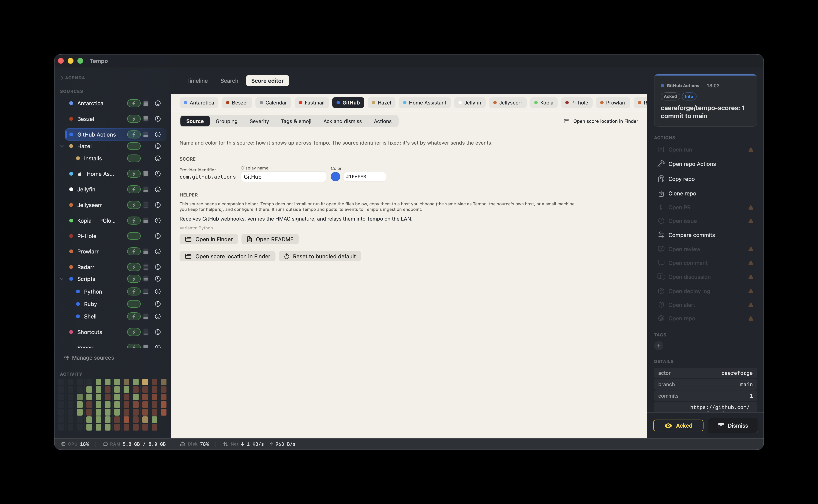Open the Severity tab

tap(259, 121)
